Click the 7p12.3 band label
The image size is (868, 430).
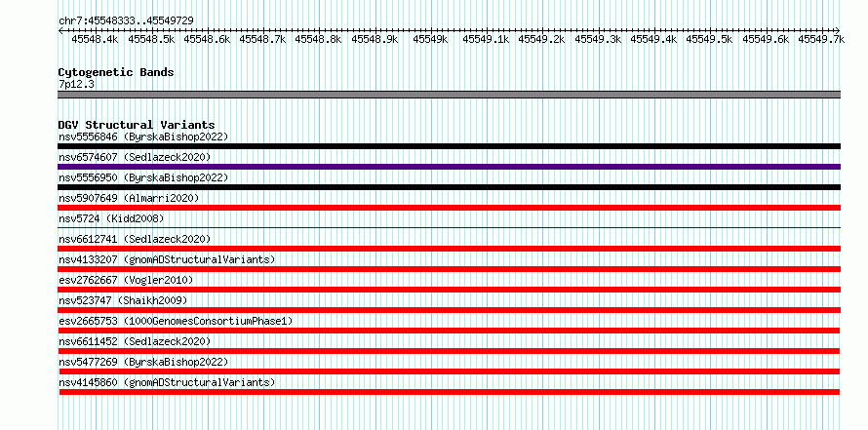click(x=76, y=84)
